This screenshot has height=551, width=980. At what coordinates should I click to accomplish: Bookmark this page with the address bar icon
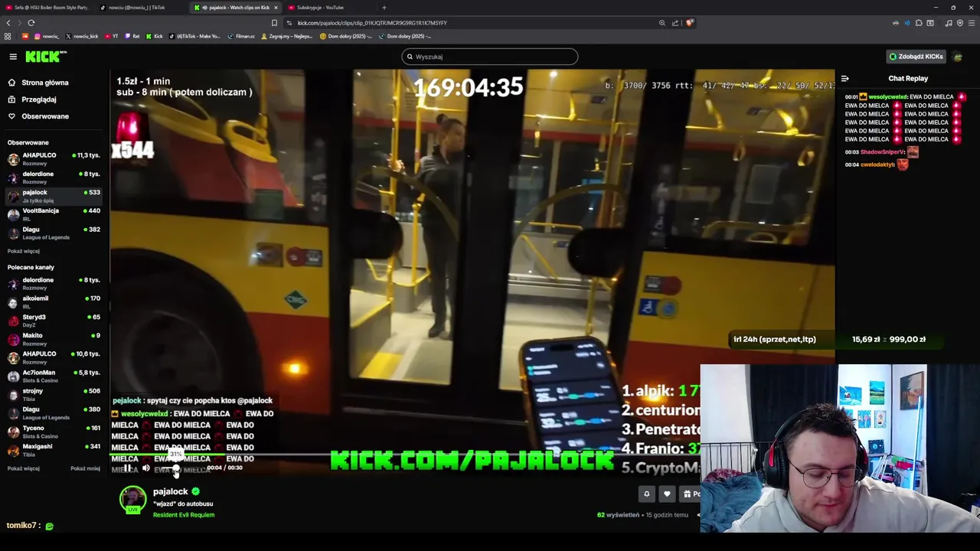pos(274,23)
